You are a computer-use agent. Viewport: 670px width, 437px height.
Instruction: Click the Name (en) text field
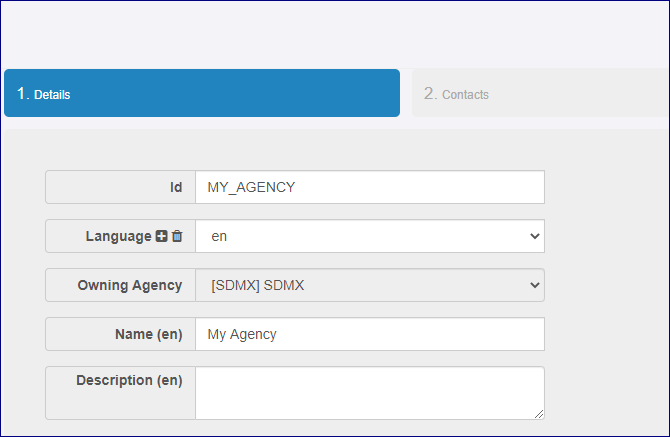pos(369,334)
